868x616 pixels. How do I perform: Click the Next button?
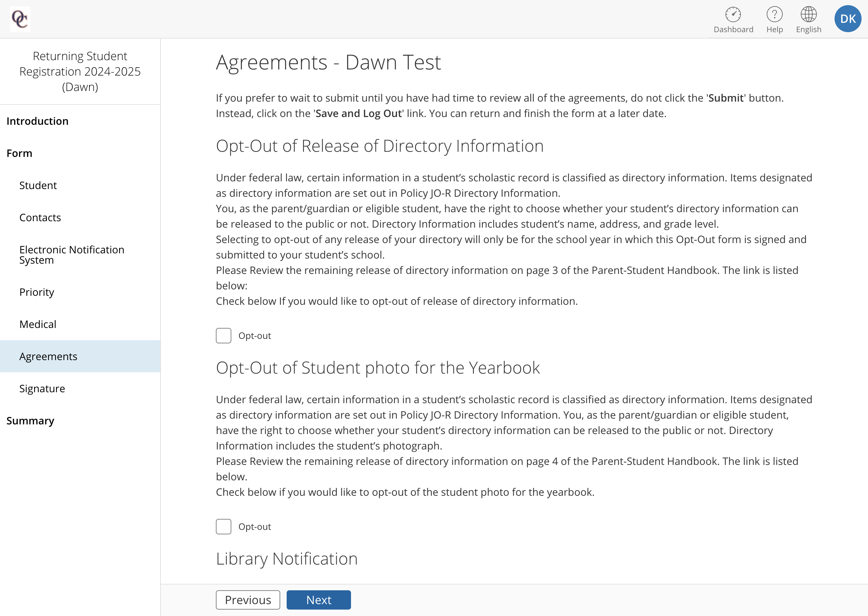point(319,600)
